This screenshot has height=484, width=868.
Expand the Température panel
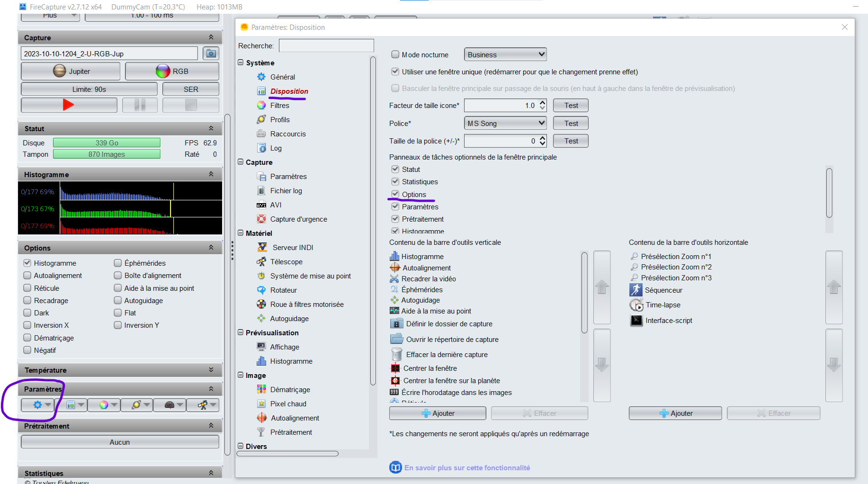click(x=211, y=370)
